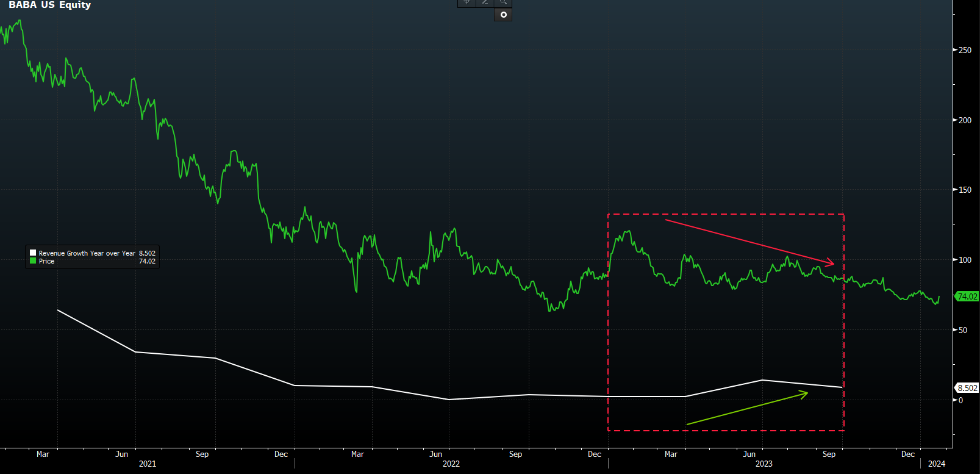Select the 'Revenue Growth Year over Year' legend label
This screenshot has height=474, width=980.
(x=87, y=253)
